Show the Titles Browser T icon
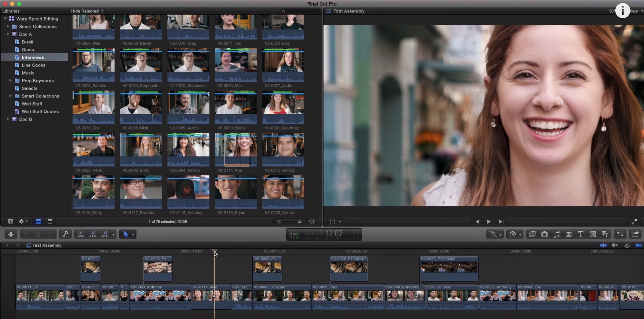Screen dimensions: 644x319 [x=581, y=234]
